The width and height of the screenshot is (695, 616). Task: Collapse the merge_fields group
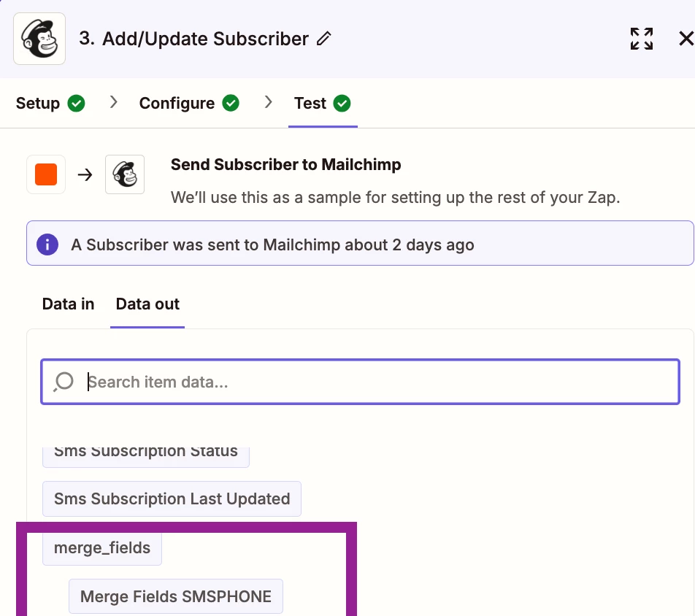tap(102, 547)
